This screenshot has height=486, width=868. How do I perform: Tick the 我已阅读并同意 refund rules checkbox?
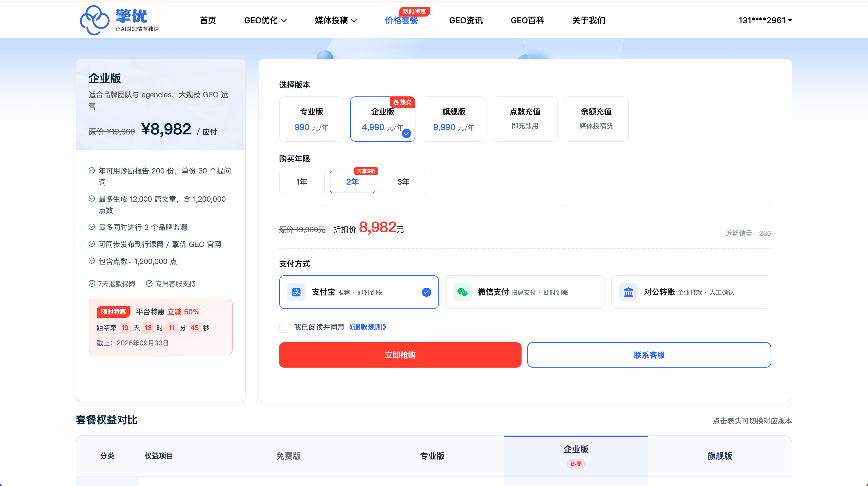point(284,327)
